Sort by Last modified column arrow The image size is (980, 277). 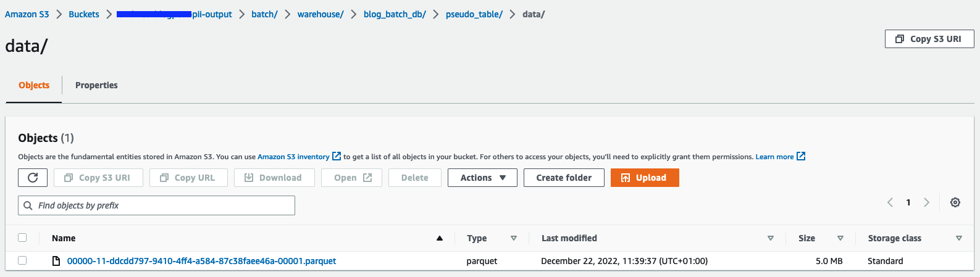770,238
